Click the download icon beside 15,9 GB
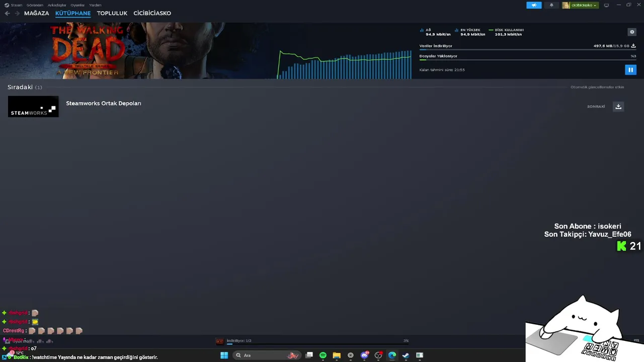Viewport: 644px width, 362px height. click(633, 46)
